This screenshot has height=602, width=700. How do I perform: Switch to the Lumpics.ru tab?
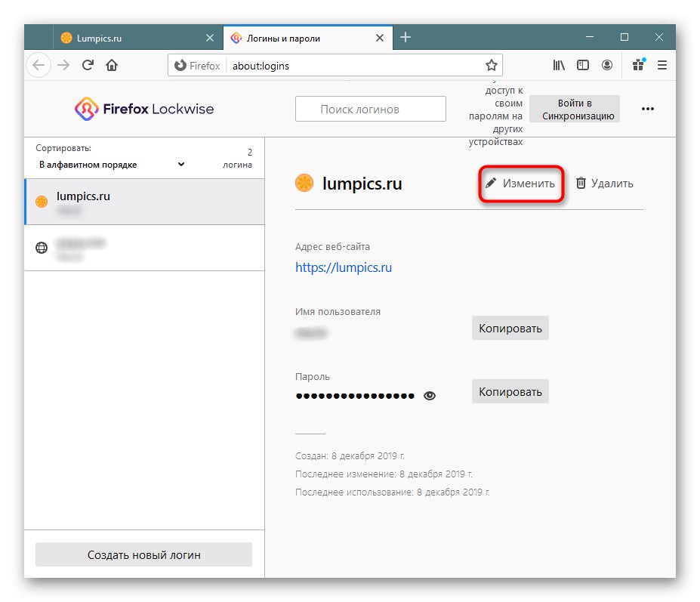tap(138, 38)
